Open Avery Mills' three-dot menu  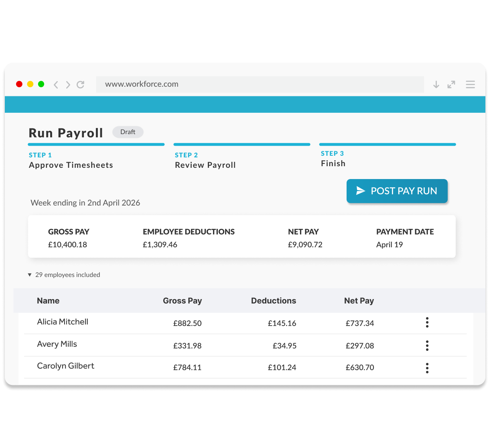click(x=427, y=346)
